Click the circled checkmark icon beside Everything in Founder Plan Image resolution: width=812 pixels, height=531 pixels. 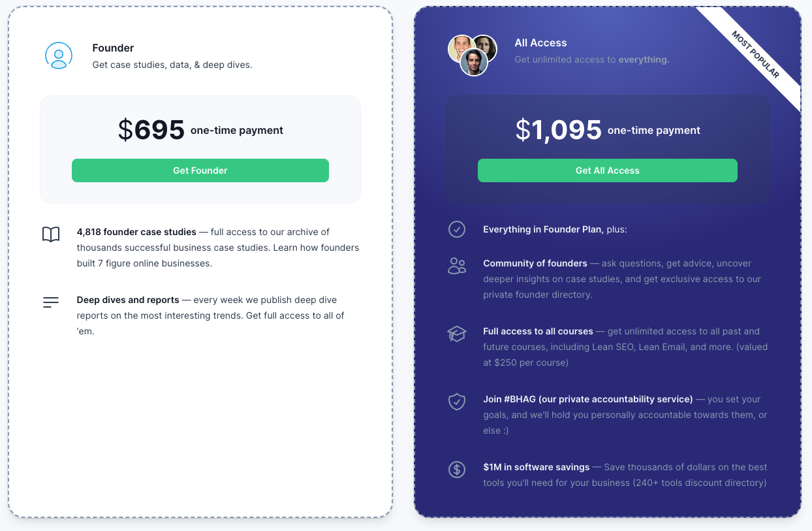[457, 229]
